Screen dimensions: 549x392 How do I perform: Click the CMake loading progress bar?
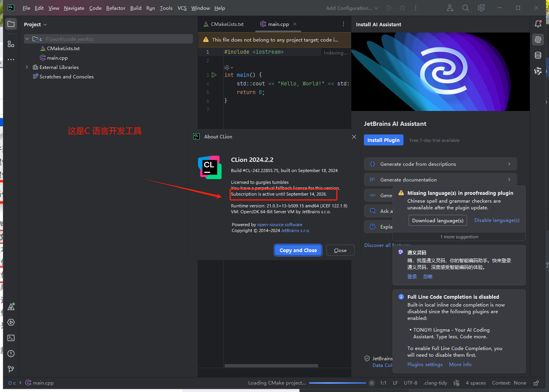pyautogui.click(x=337, y=383)
